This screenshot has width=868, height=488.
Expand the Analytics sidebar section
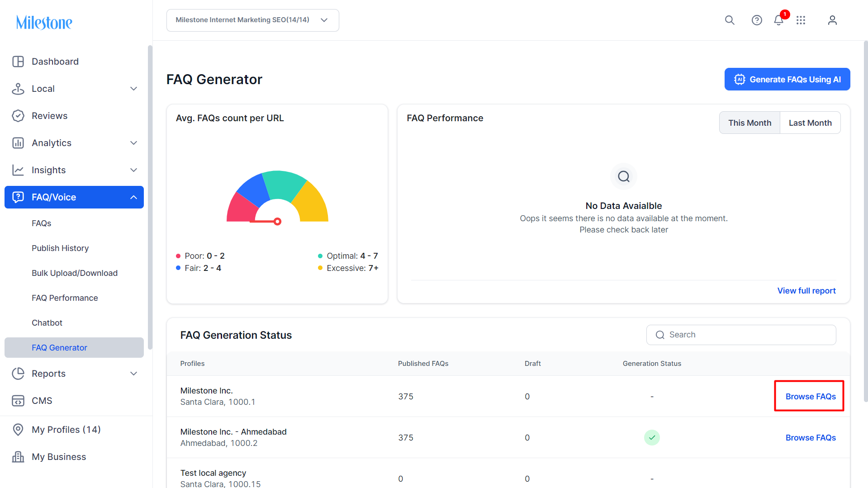tap(74, 143)
